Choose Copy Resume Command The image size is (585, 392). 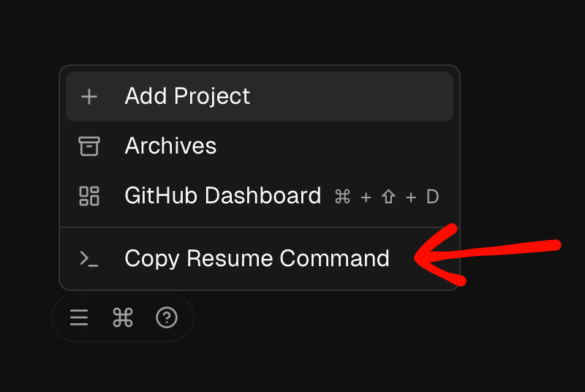click(257, 259)
